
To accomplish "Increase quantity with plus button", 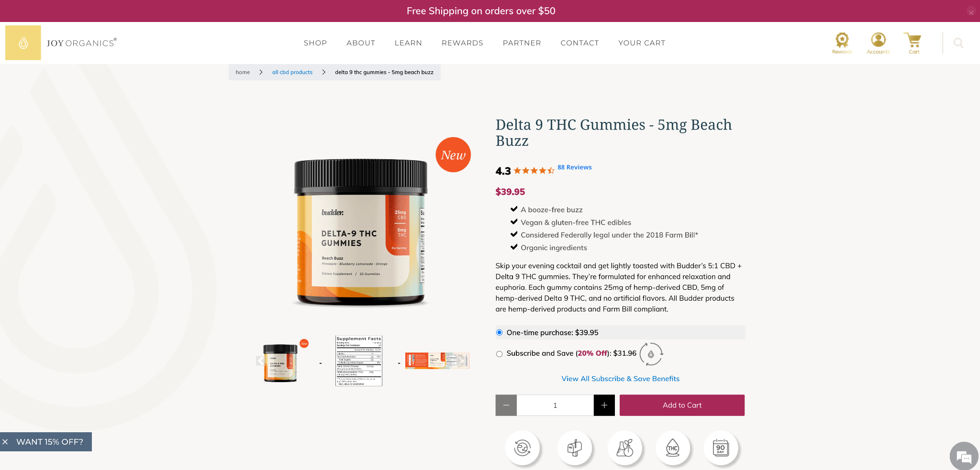I will (x=604, y=405).
